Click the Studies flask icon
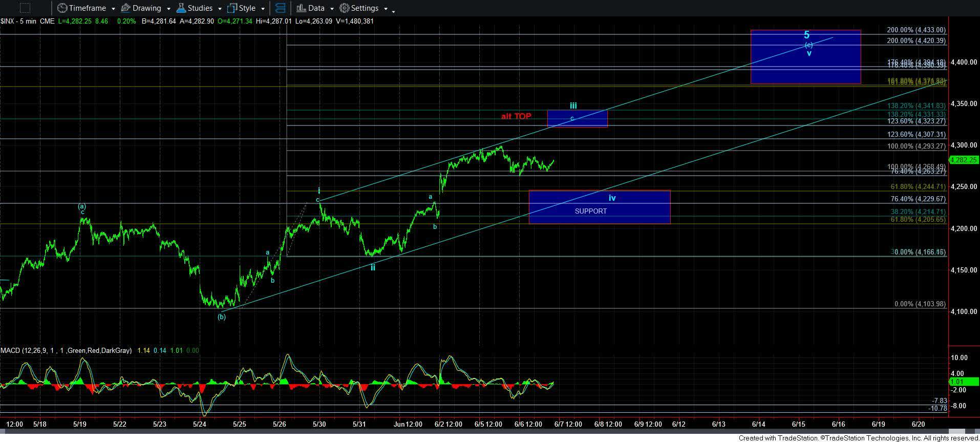980x442 pixels. (181, 8)
